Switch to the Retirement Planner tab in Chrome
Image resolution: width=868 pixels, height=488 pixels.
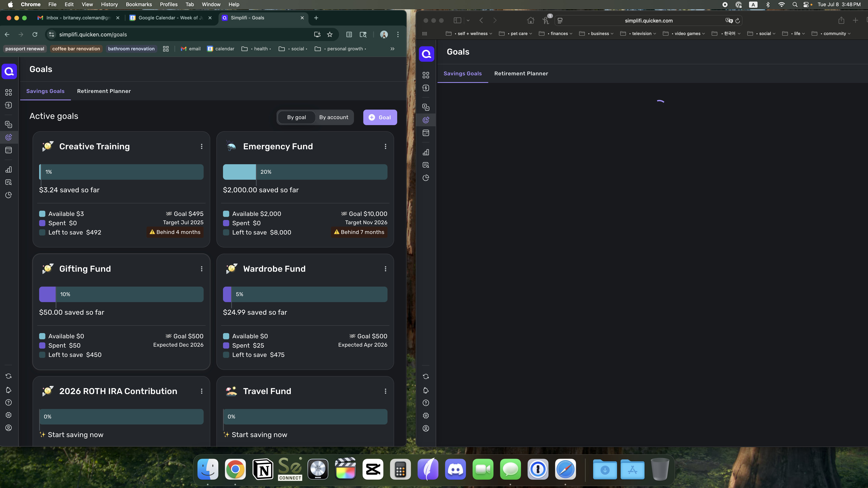click(104, 91)
